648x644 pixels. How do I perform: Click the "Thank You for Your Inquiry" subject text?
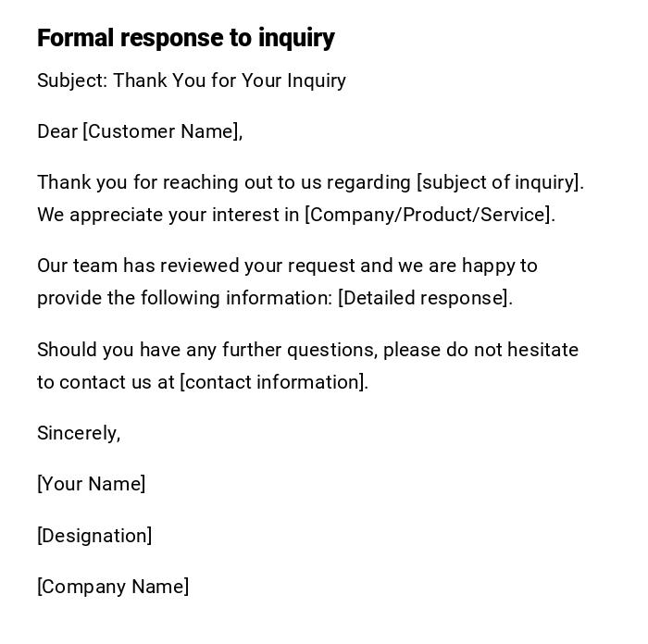(230, 80)
